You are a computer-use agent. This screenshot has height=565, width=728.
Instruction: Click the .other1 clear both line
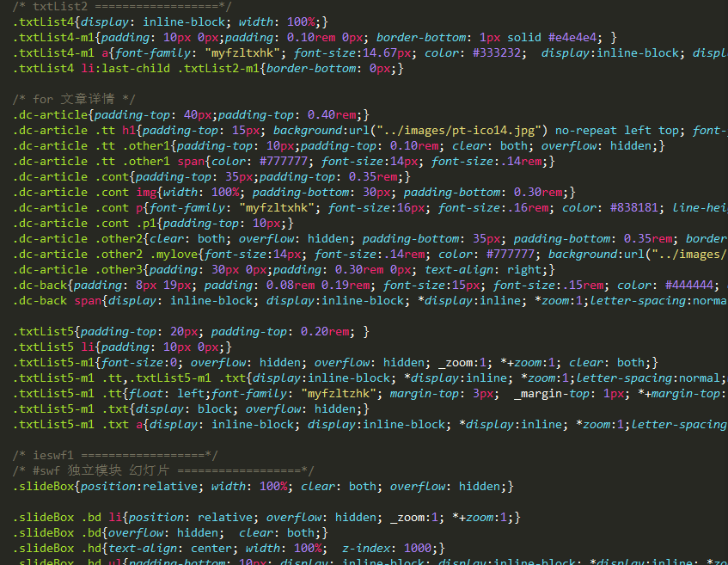339,146
